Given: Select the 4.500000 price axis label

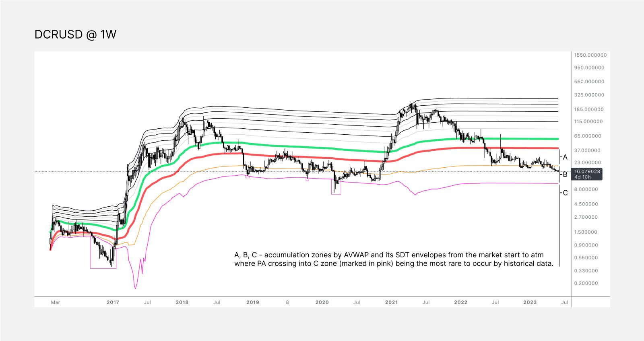Looking at the screenshot, I should coord(586,204).
